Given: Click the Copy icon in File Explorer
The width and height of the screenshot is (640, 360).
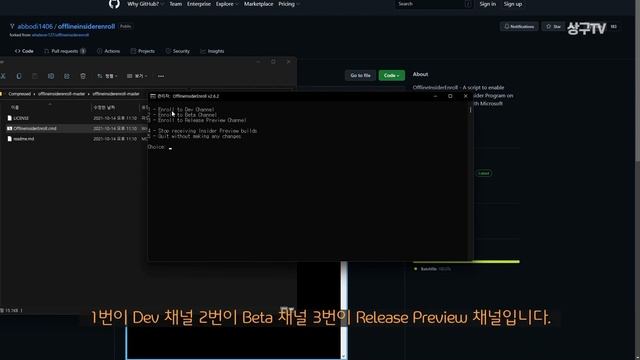Looking at the screenshot, I should coord(19,76).
